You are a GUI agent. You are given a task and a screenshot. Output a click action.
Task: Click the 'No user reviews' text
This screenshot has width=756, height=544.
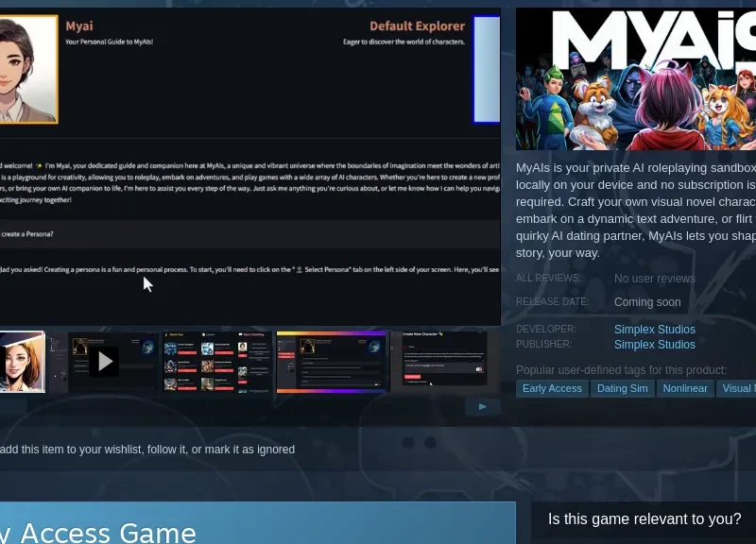pyautogui.click(x=654, y=279)
